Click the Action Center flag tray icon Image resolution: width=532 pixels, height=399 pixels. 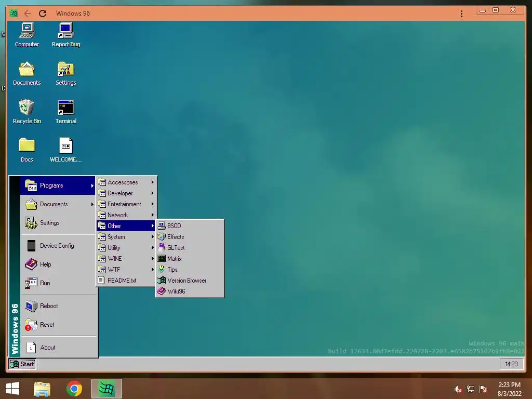click(483, 389)
